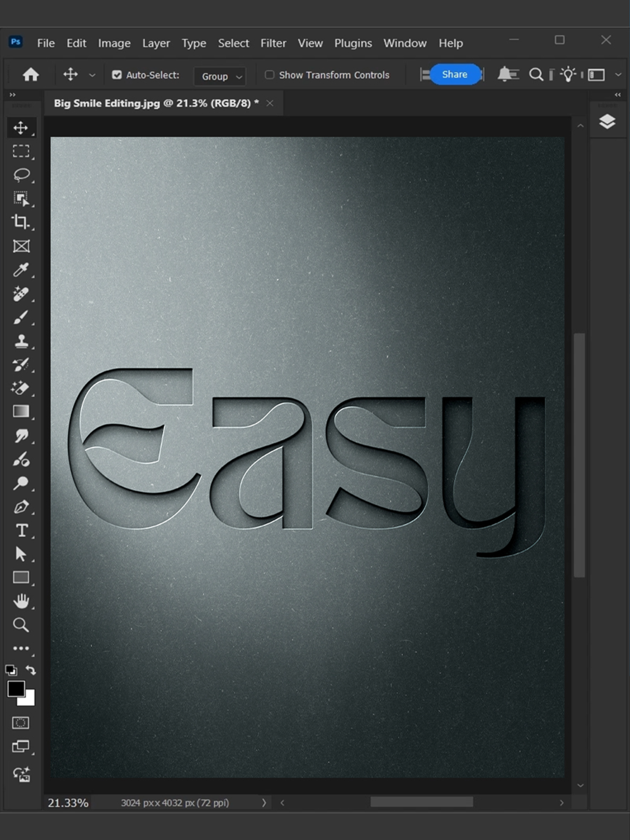This screenshot has height=840, width=630.
Task: Toggle Quick Mask mode
Action: click(x=21, y=723)
